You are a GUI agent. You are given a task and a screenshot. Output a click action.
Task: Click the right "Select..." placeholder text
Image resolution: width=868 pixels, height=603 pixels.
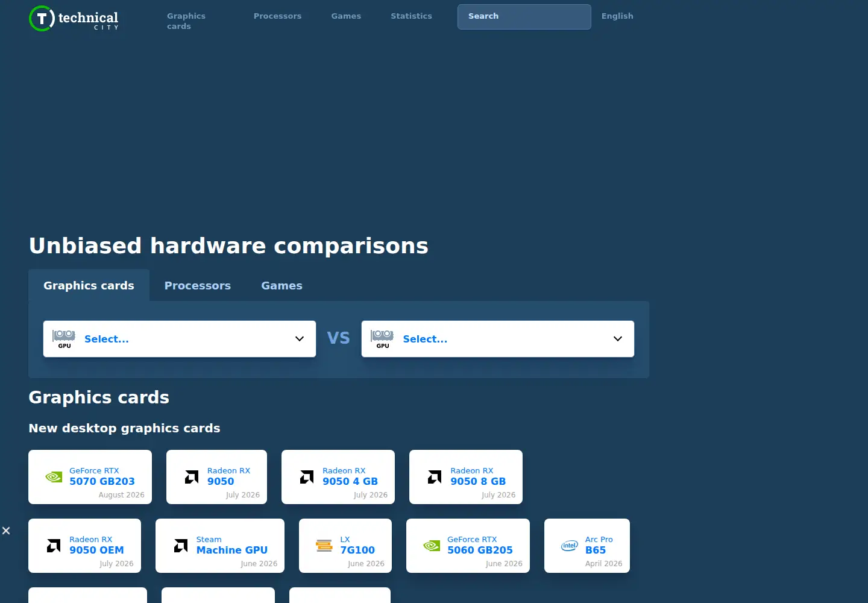(x=425, y=339)
